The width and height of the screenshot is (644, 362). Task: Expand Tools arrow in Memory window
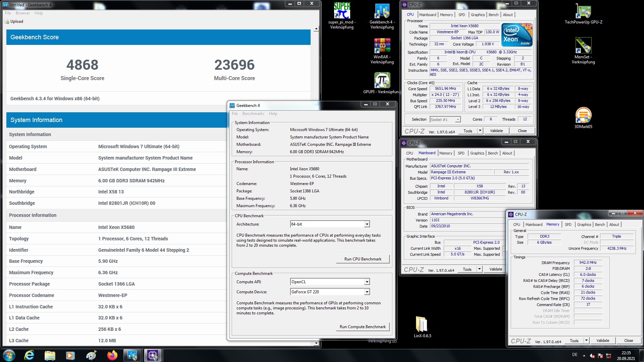tap(586, 341)
